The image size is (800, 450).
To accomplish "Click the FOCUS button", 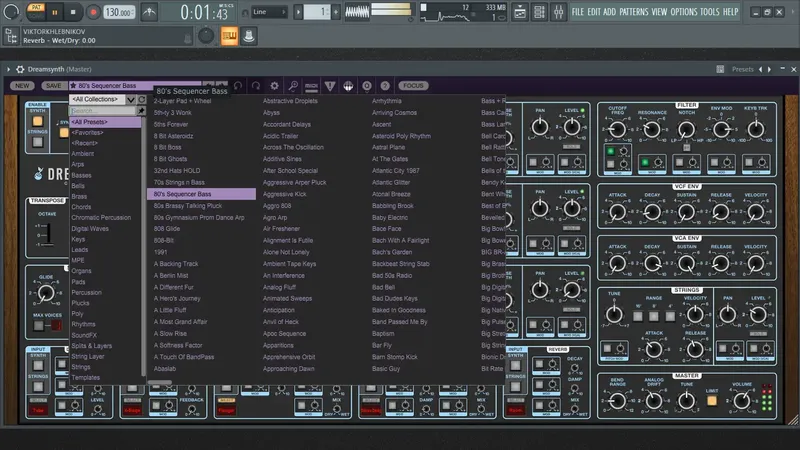I will click(413, 86).
